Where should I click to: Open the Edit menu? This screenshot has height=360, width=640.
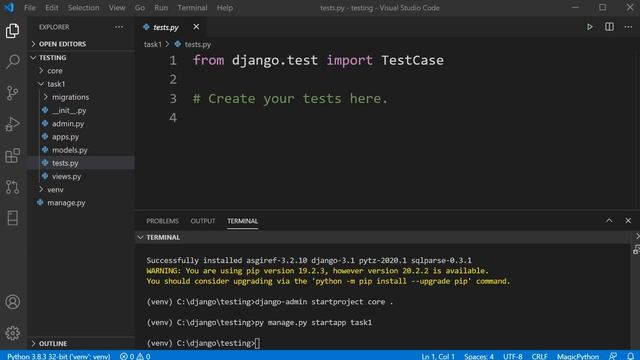(51, 8)
